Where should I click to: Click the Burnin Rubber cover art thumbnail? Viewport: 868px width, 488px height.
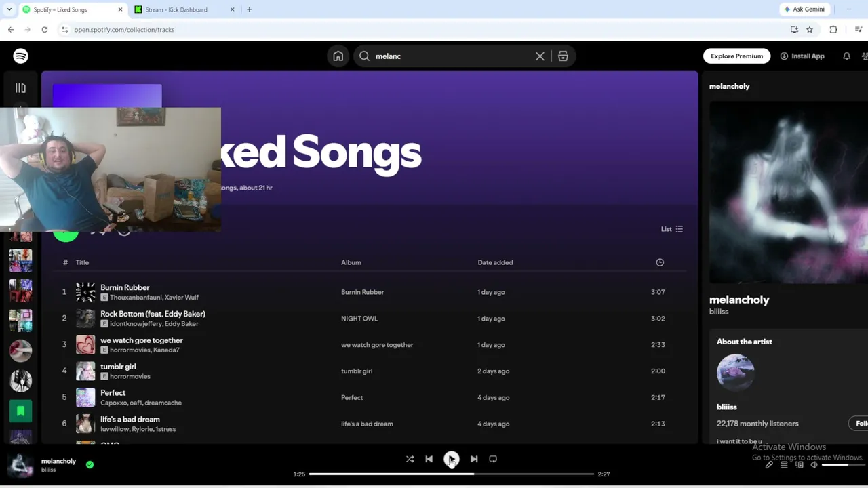(85, 292)
